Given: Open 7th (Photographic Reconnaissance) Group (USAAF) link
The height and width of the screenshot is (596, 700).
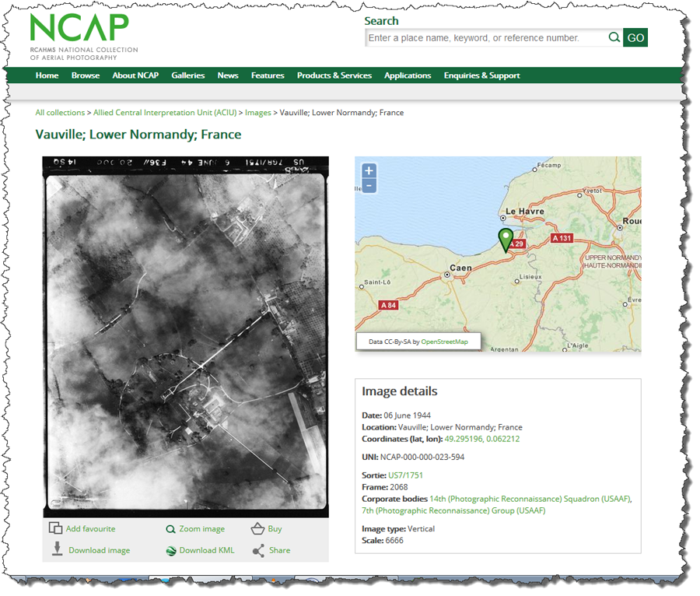Looking at the screenshot, I should pyautogui.click(x=453, y=510).
